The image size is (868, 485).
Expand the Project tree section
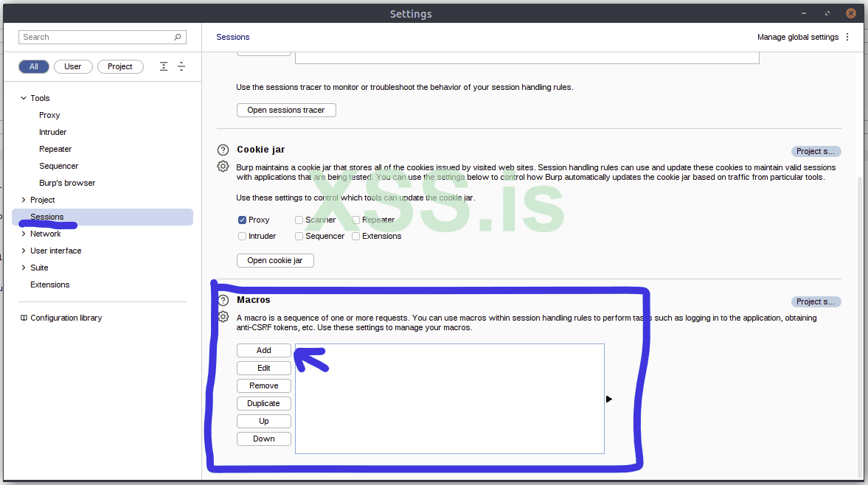(x=24, y=200)
